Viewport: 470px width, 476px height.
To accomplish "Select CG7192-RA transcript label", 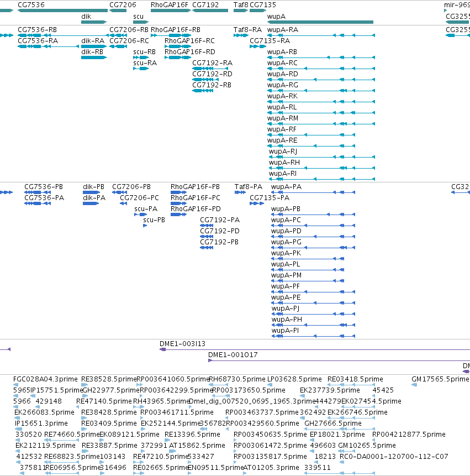I will point(212,63).
